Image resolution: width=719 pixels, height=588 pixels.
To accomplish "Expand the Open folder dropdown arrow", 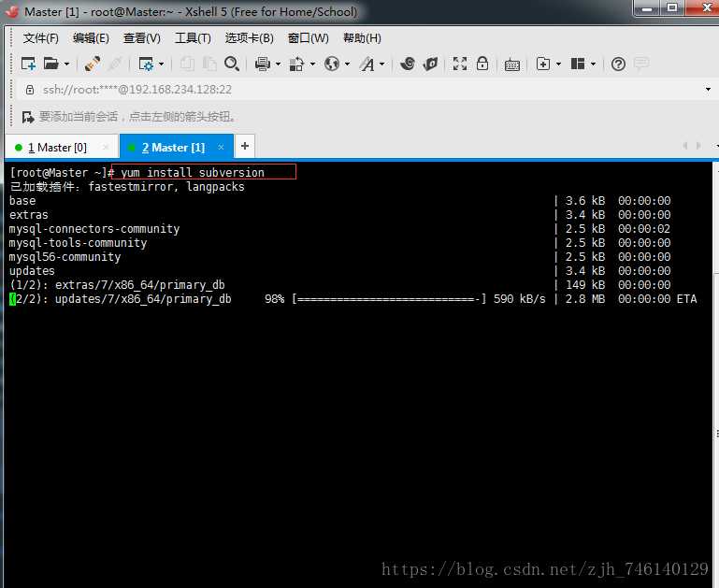I will (67, 64).
